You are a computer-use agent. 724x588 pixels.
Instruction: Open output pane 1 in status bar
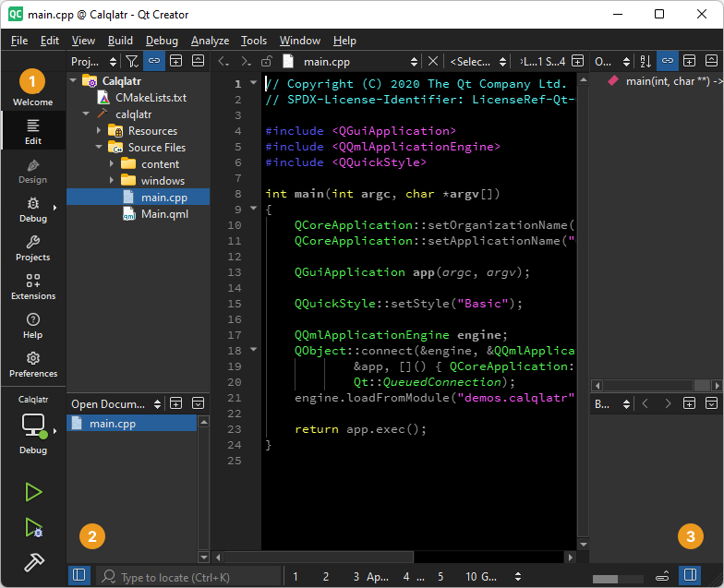(x=296, y=576)
